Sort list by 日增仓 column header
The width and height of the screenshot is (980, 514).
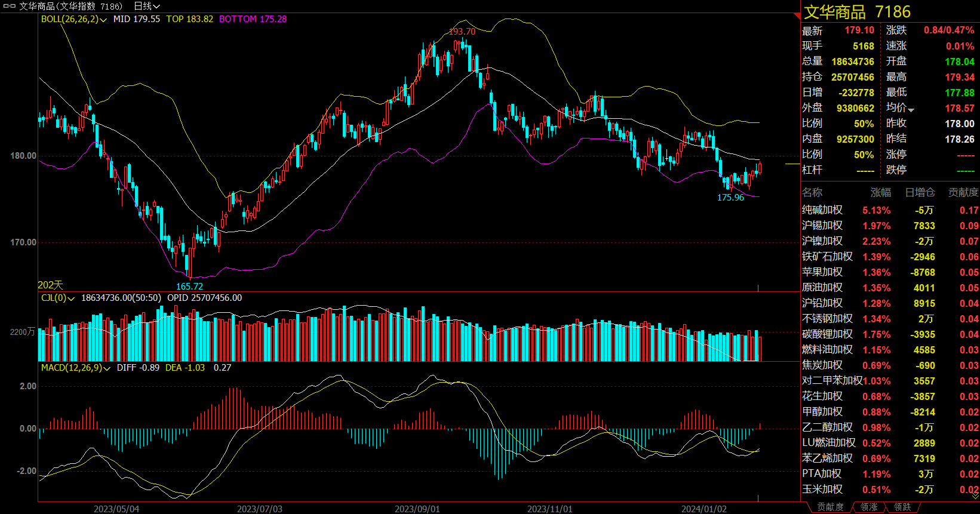920,192
